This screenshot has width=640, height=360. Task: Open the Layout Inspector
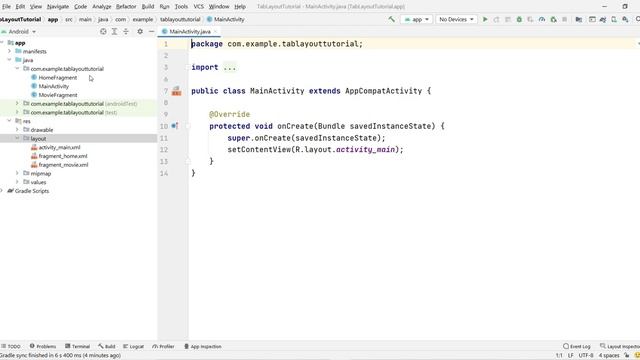tap(619, 346)
